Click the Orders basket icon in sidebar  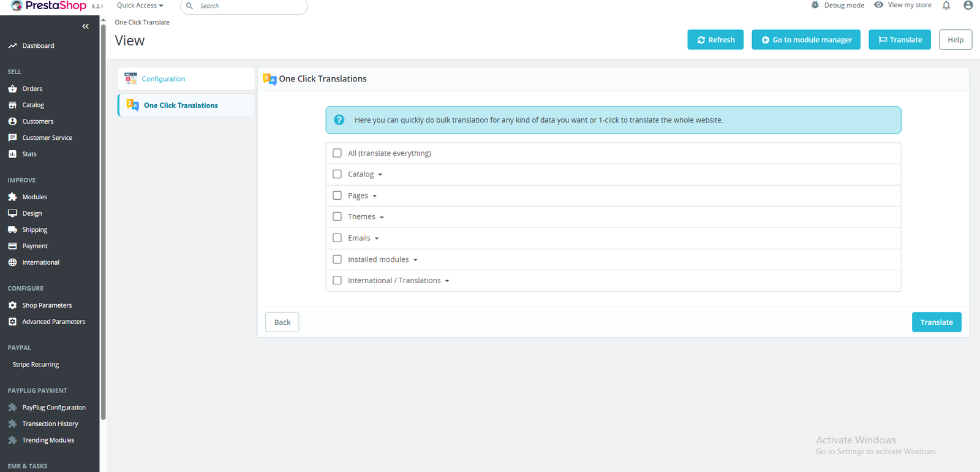[x=12, y=89]
